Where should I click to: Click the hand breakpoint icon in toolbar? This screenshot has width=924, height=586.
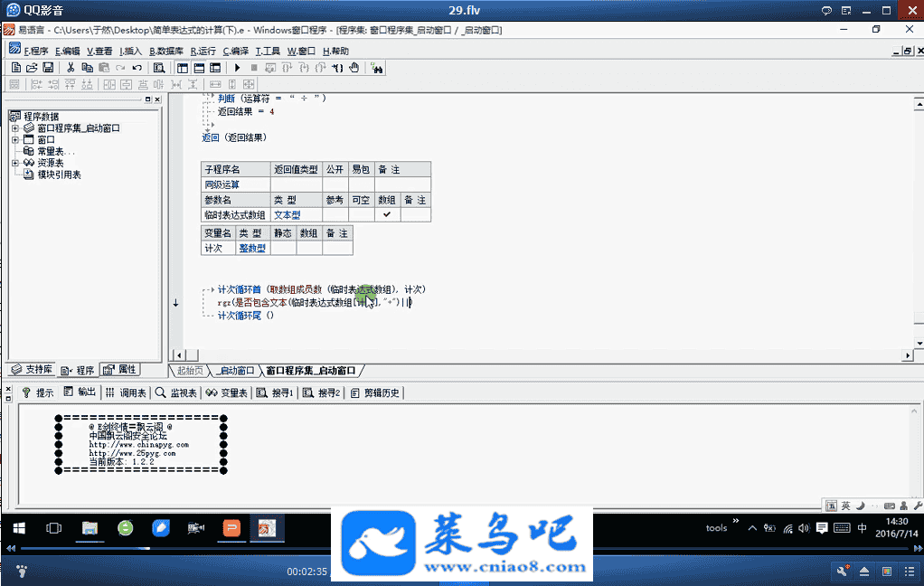pyautogui.click(x=354, y=68)
